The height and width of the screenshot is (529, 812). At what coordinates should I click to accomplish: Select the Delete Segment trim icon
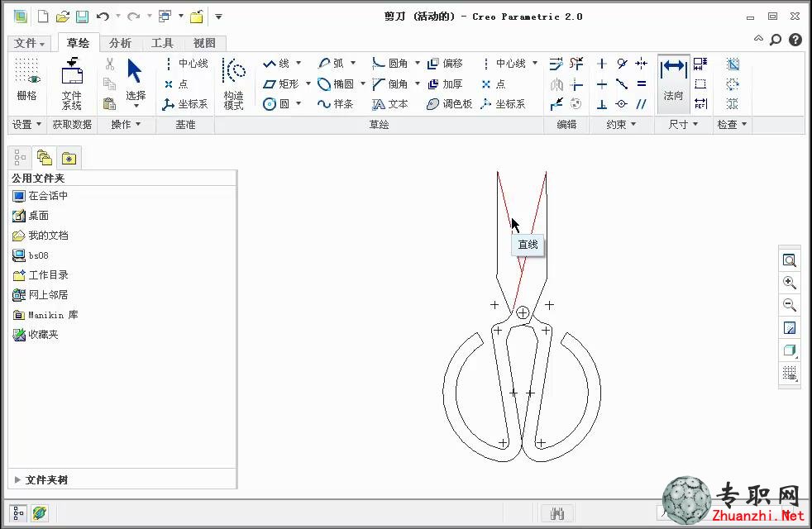[x=576, y=64]
